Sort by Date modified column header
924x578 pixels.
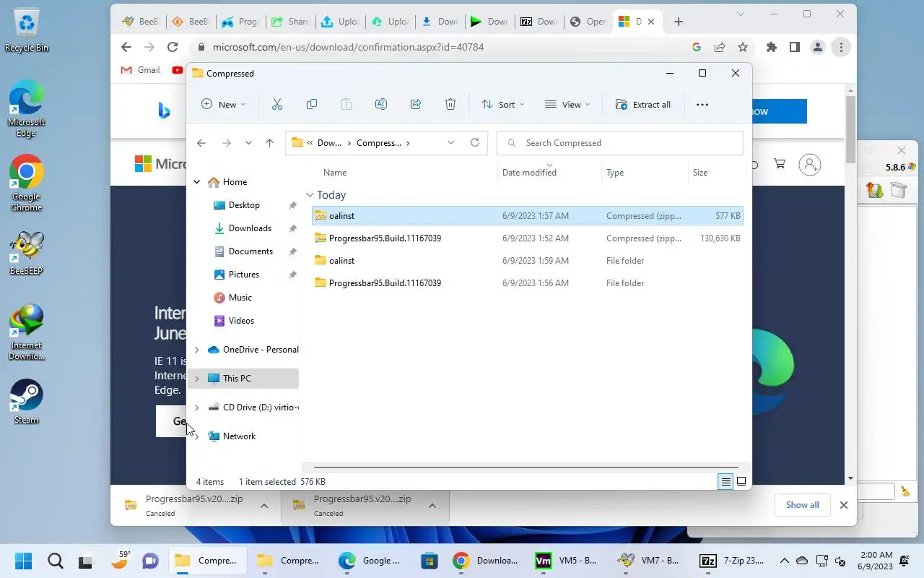[x=549, y=173]
